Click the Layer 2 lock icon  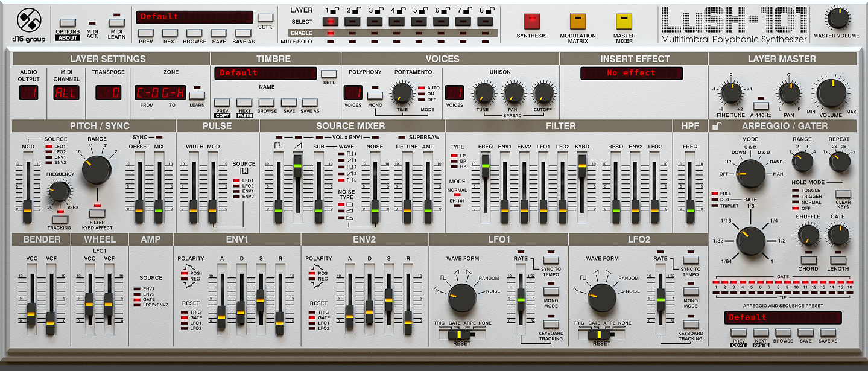click(357, 10)
